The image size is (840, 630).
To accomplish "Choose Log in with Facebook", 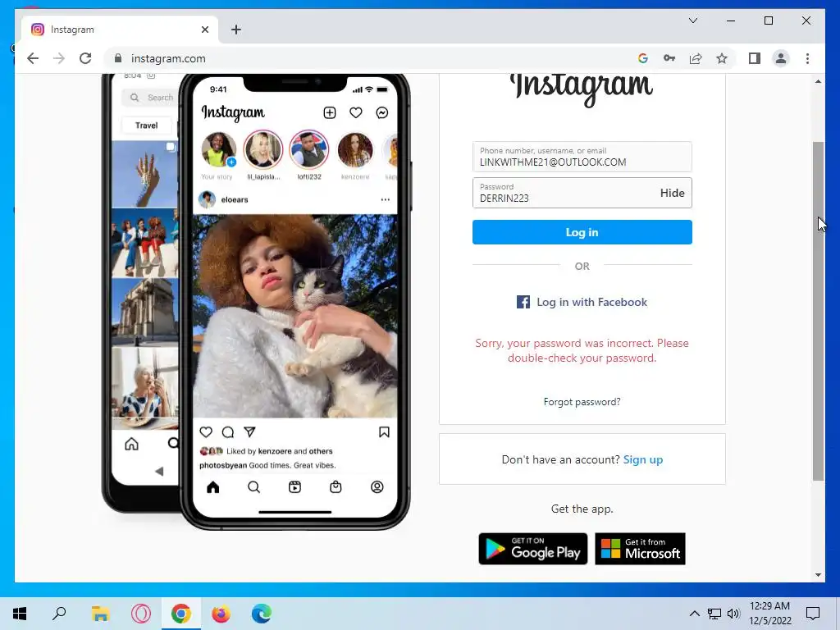I will coord(582,302).
